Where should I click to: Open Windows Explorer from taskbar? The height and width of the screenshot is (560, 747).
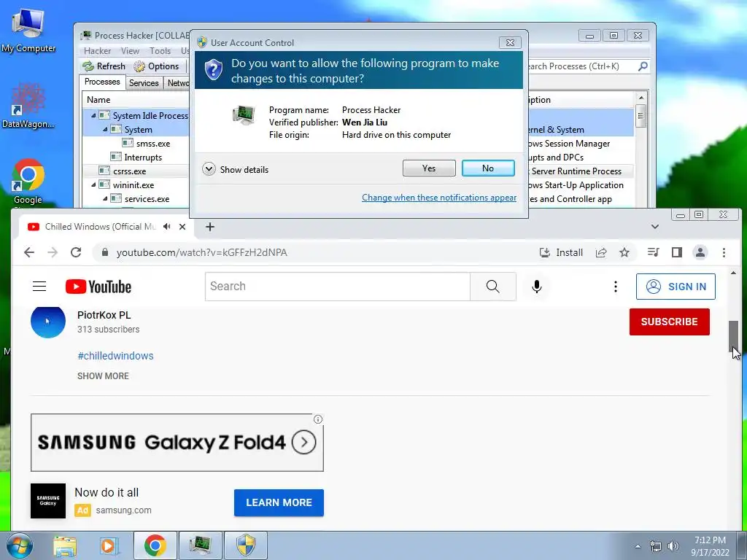64,545
